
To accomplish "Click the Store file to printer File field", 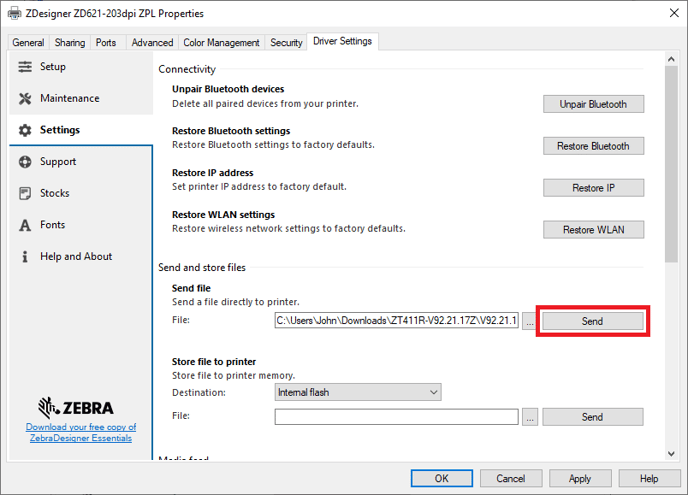I will (x=397, y=417).
